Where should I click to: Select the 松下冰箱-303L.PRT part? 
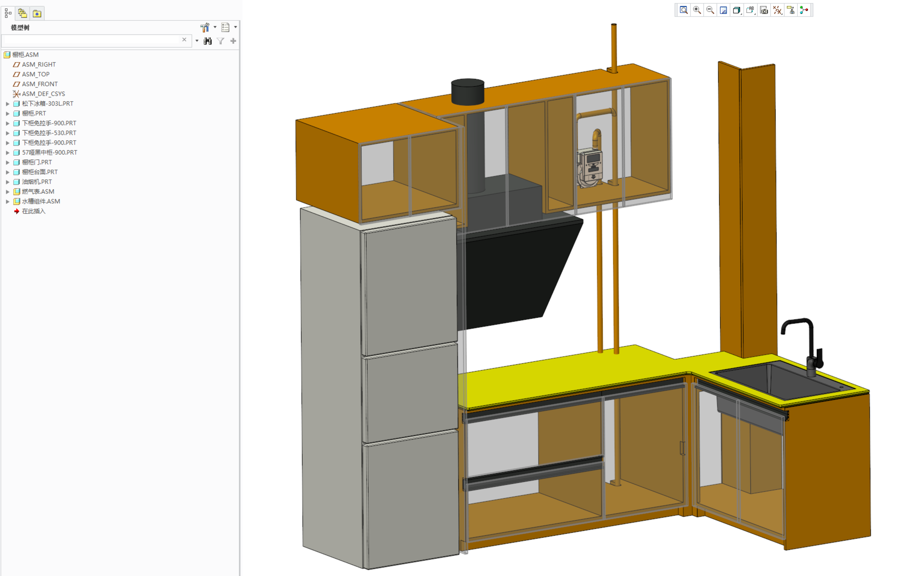pyautogui.click(x=47, y=104)
